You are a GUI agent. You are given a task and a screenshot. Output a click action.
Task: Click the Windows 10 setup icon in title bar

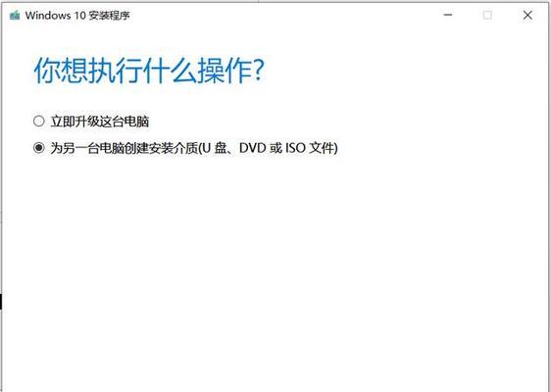(15, 16)
